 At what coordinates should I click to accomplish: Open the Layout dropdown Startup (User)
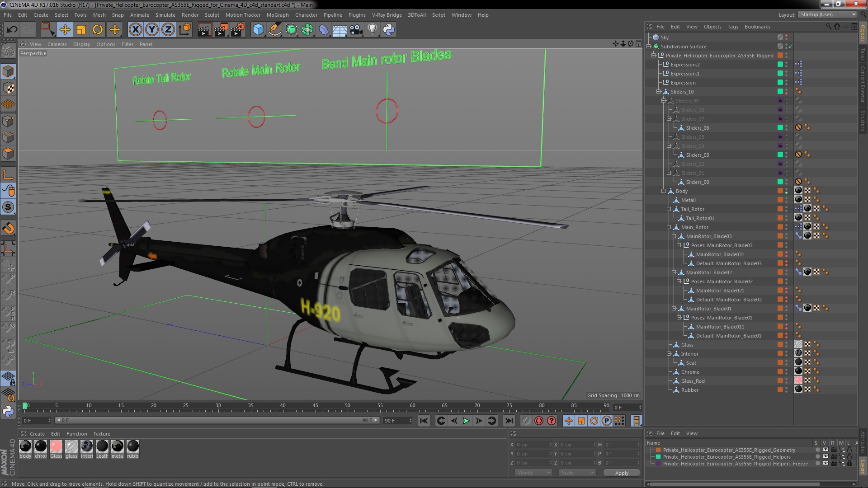827,15
